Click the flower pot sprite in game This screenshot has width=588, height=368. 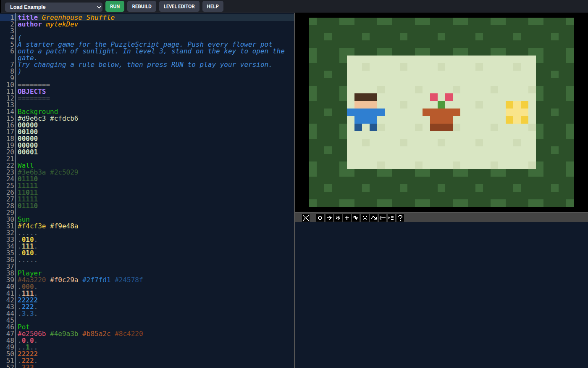coord(441,112)
